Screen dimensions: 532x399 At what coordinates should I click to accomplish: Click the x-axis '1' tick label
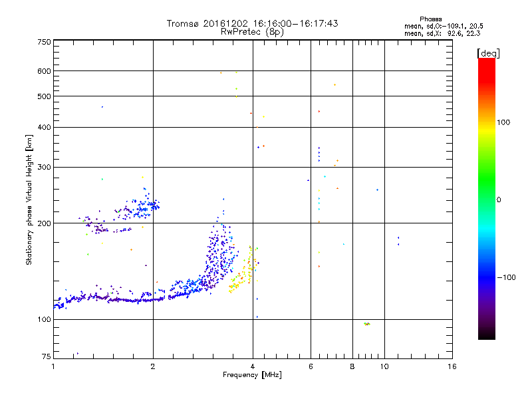(53, 366)
